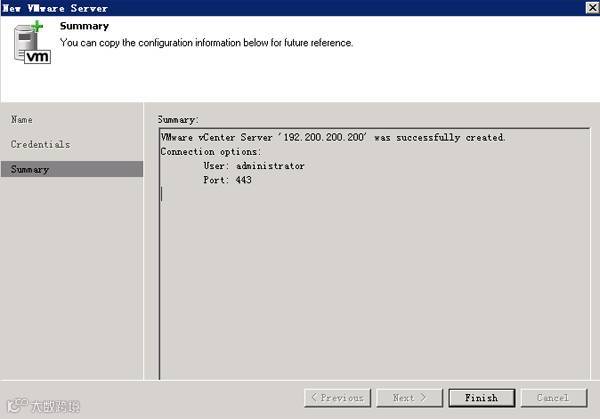This screenshot has height=419, width=600.
Task: Click the 'You can copy the configuration' description
Action: pyautogui.click(x=206, y=43)
